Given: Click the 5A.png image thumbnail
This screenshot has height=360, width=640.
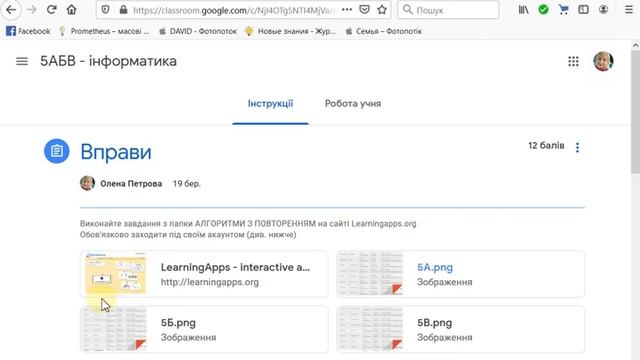Looking at the screenshot, I should pyautogui.click(x=371, y=274).
